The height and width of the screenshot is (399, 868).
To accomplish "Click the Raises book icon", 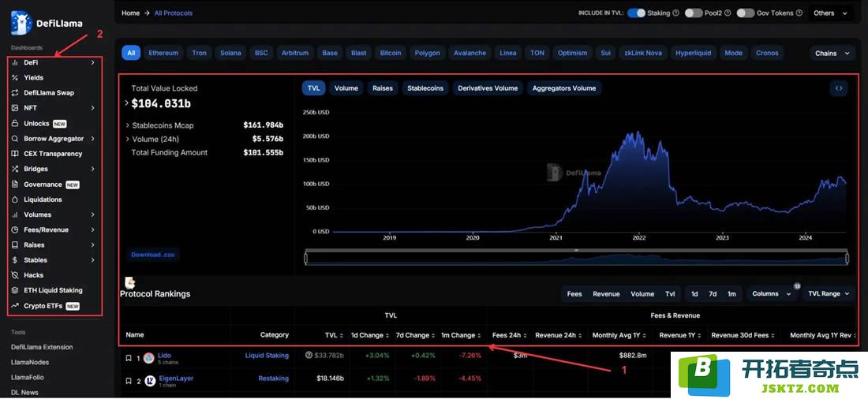I will point(15,244).
